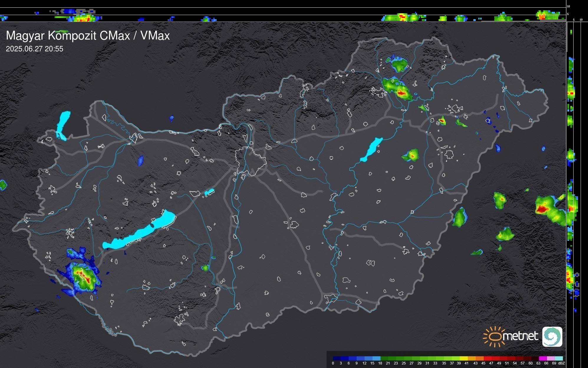Click the cyan Lake Tisza reservoir
Image resolution: width=588 pixels, height=368 pixels.
click(371, 149)
